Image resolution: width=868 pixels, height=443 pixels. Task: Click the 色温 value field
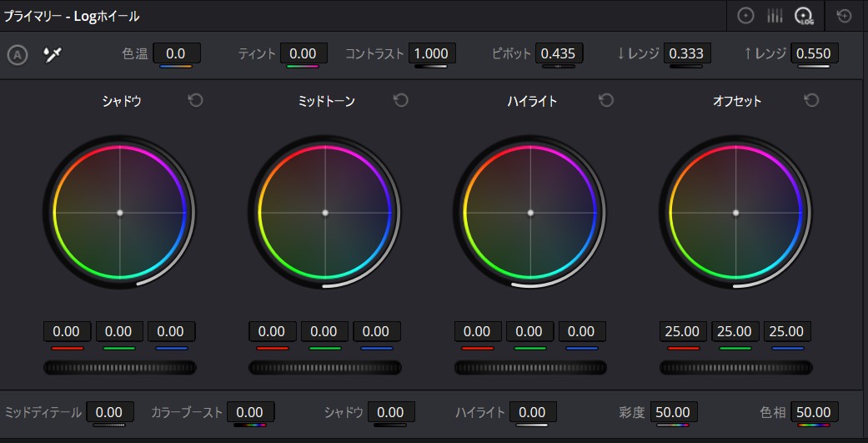point(176,53)
